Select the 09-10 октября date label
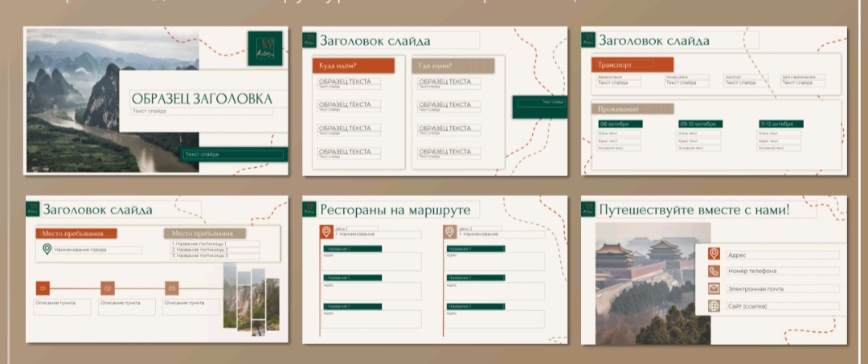This screenshot has height=364, width=868. click(x=701, y=124)
